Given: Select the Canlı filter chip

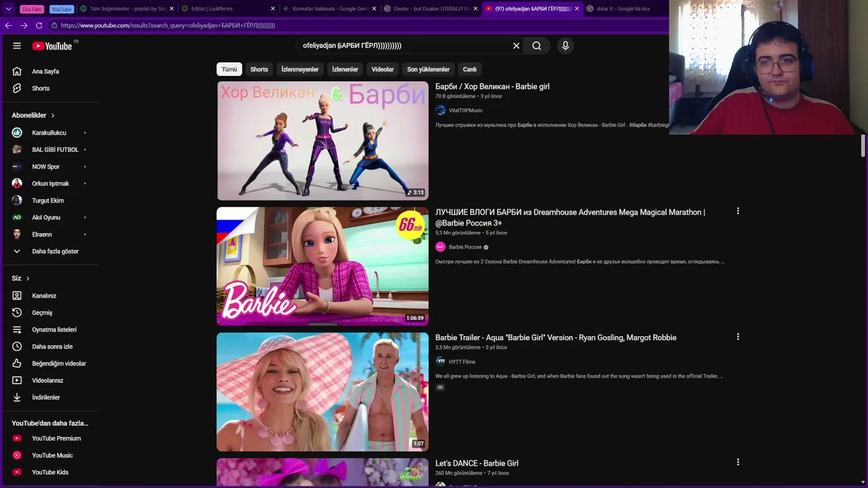Looking at the screenshot, I should point(469,69).
